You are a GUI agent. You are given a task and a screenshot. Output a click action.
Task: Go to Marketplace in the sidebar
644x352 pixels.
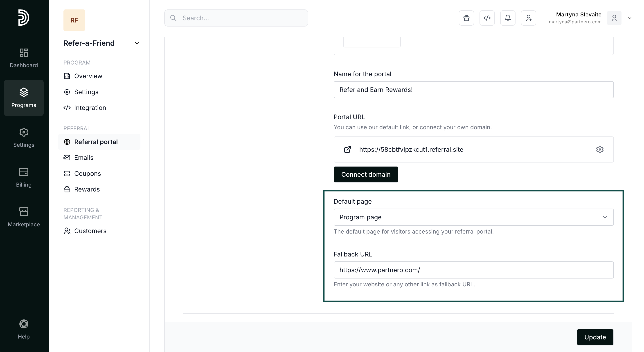24,217
